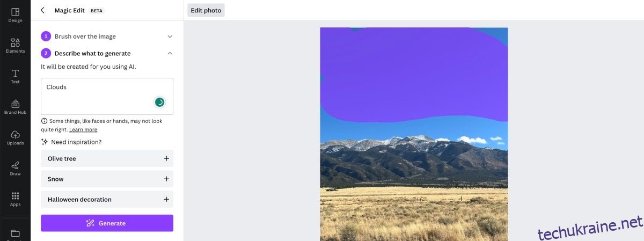Click the green grammar checker icon in text box
This screenshot has width=644, height=241.
pos(159,102)
